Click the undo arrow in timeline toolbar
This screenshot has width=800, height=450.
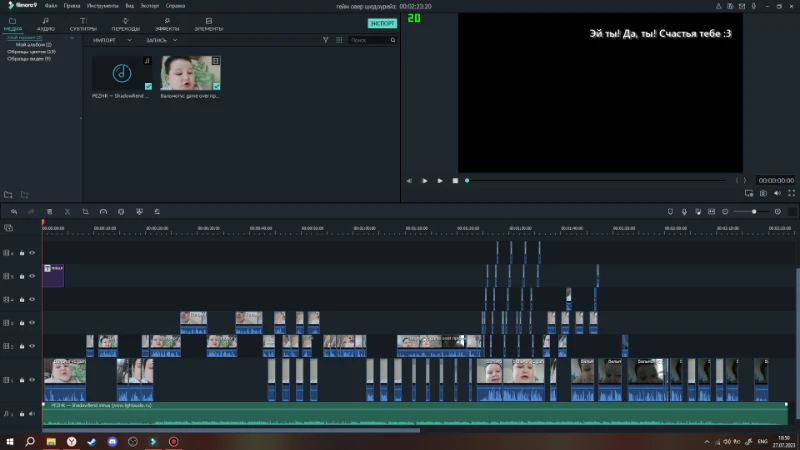(x=14, y=212)
